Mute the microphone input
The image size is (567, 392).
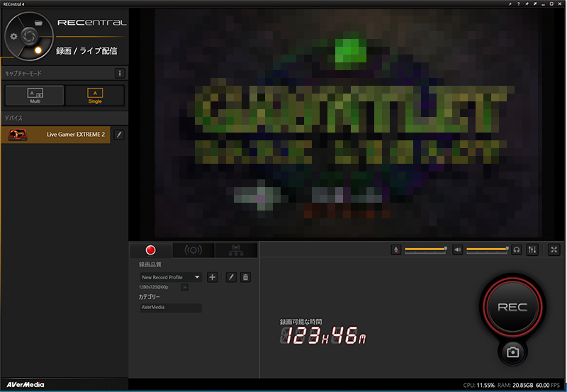[x=396, y=250]
